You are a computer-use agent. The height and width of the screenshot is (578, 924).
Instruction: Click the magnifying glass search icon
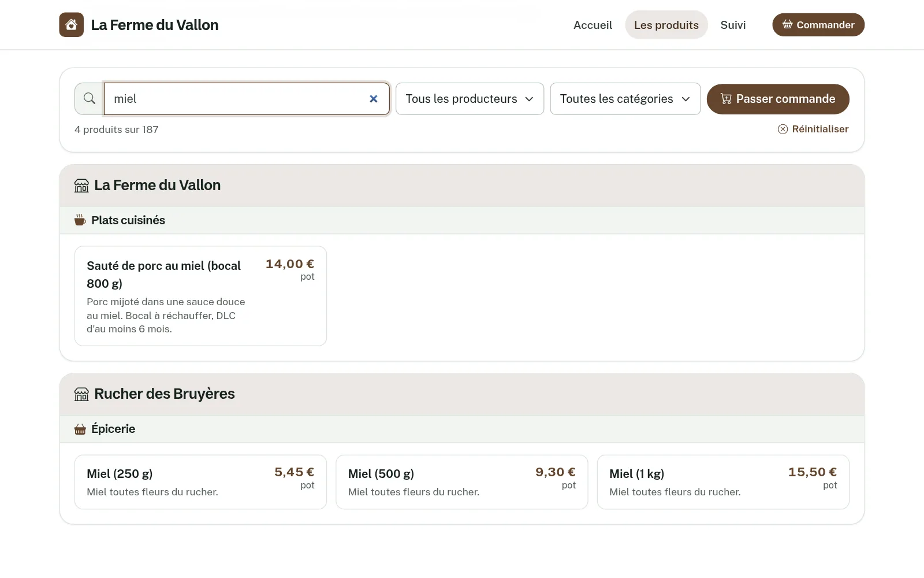click(90, 99)
